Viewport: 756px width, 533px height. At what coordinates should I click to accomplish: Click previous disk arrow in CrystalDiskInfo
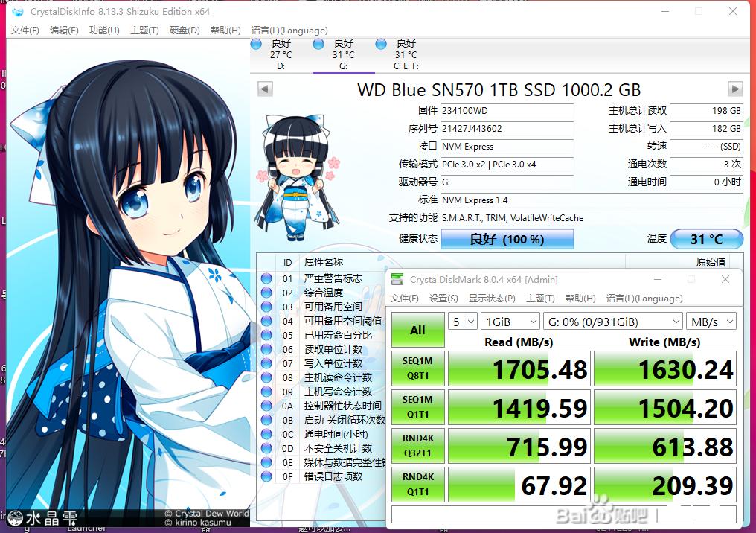pyautogui.click(x=265, y=89)
